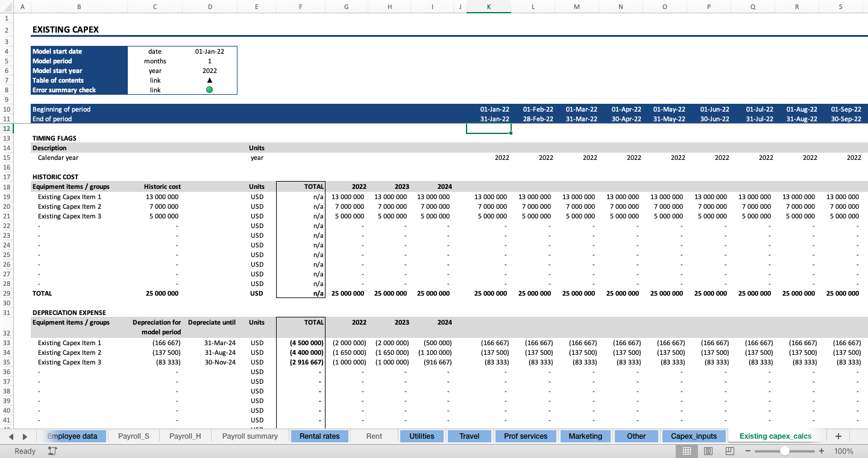Select the HISTORIC COST heading
The height and width of the screenshot is (458, 868).
[55, 177]
